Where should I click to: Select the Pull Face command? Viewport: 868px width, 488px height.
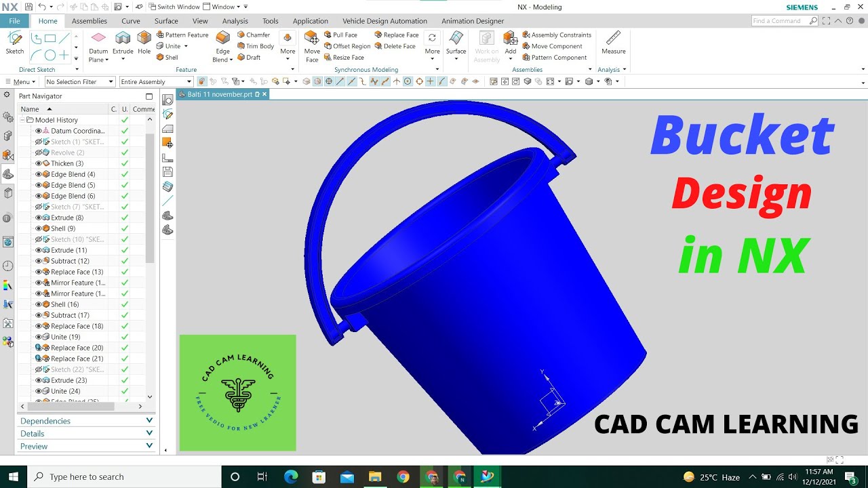coord(340,35)
